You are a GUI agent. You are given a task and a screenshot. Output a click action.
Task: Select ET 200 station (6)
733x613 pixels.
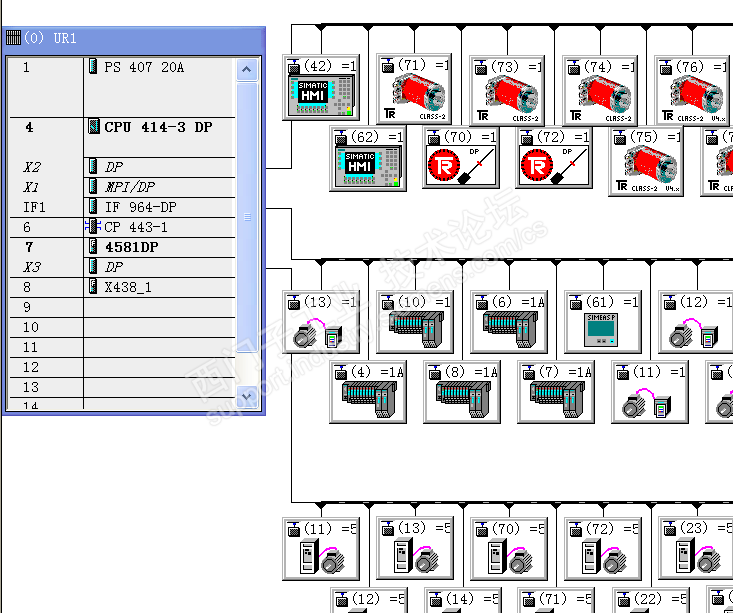[x=509, y=322]
